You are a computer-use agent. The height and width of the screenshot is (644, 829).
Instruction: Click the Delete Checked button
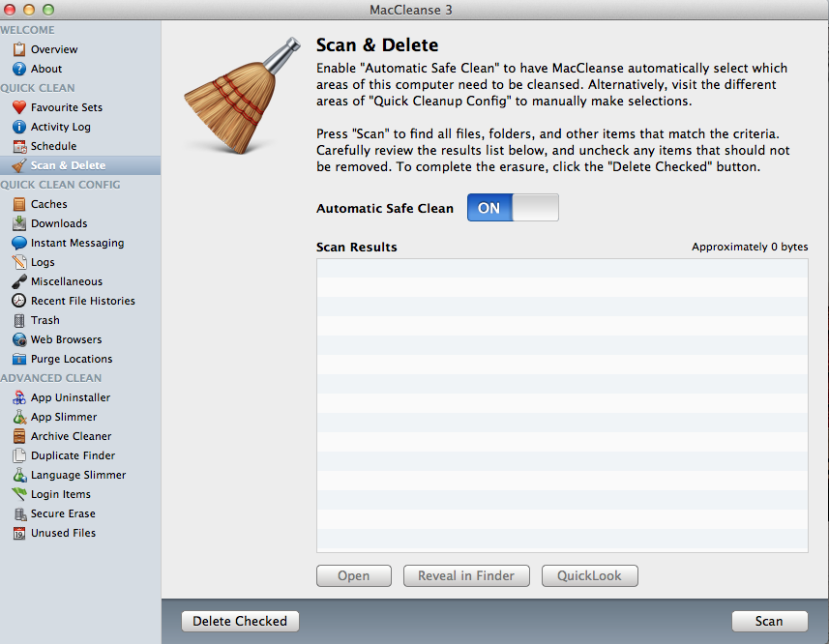click(x=240, y=621)
